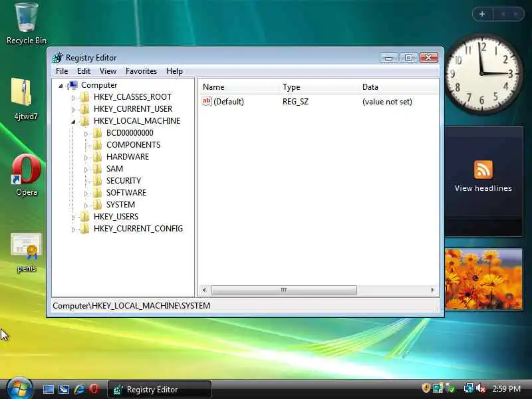Sort values by the Name column header

(x=239, y=87)
